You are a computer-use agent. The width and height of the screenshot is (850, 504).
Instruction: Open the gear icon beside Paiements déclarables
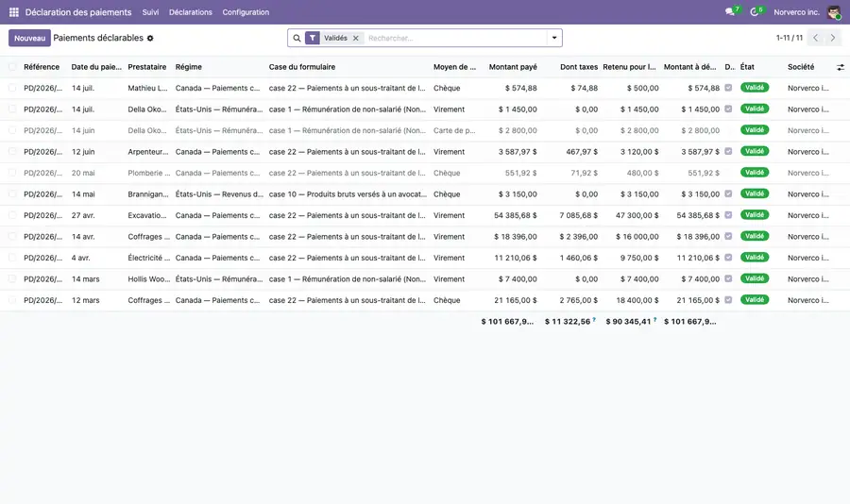pos(150,38)
